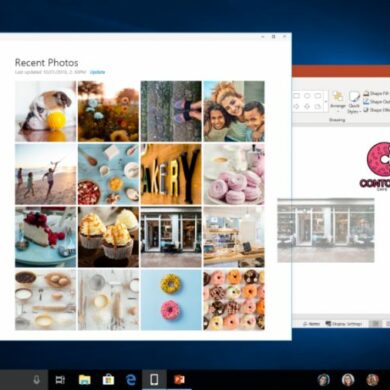Choose the rounded rectangle shape in gallery
390x390 pixels.
pos(318,96)
